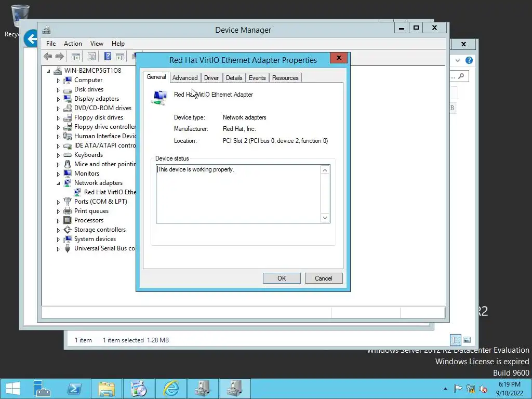
Task: Click OK in the Properties dialog
Action: tap(282, 278)
